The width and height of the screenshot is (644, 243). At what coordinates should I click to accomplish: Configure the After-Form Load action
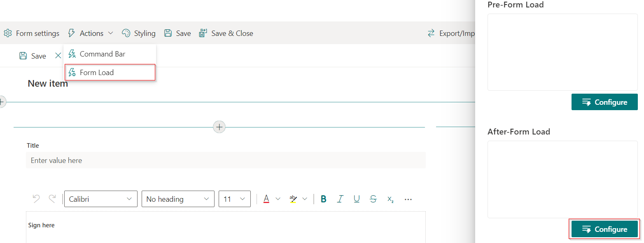604,229
